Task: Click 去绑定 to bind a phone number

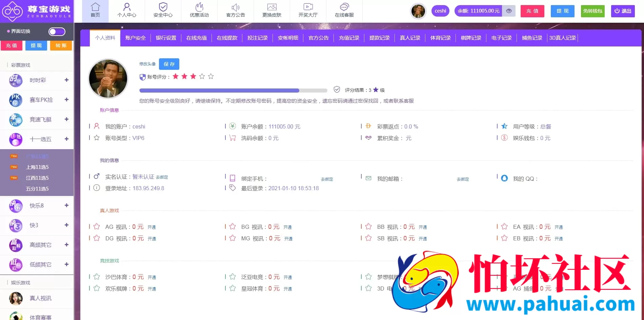Action: (x=326, y=179)
